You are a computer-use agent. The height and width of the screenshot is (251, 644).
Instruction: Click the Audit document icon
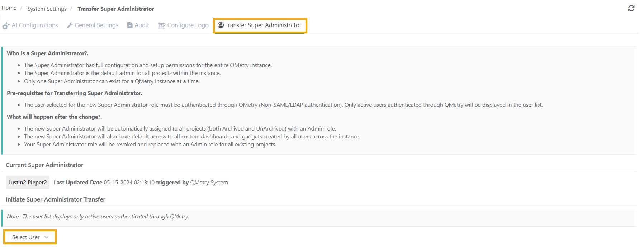[130, 25]
